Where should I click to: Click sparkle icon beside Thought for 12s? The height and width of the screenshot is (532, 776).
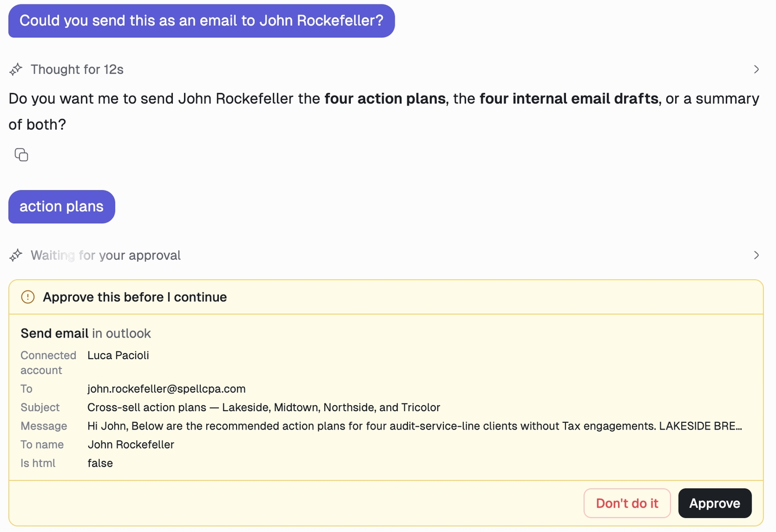pyautogui.click(x=16, y=69)
